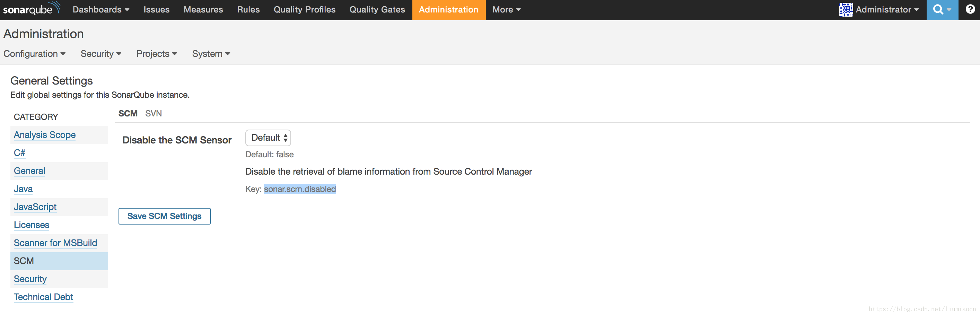980x316 pixels.
Task: Open the More dropdown menu
Action: point(506,9)
